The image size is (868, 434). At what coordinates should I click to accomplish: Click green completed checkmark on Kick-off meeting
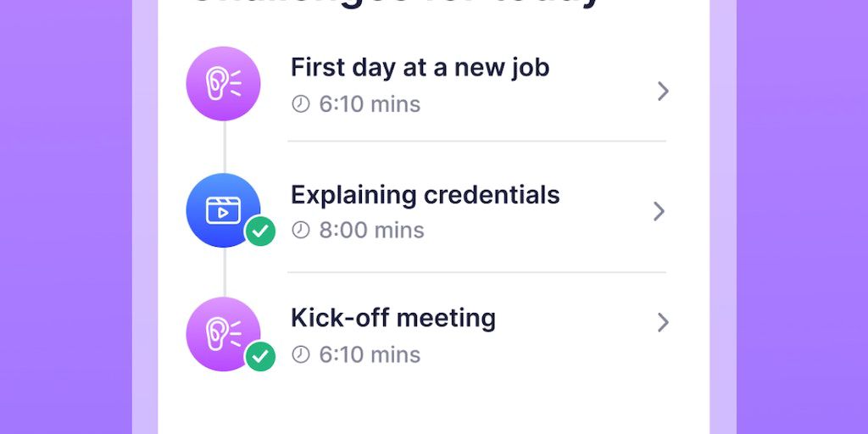260,357
